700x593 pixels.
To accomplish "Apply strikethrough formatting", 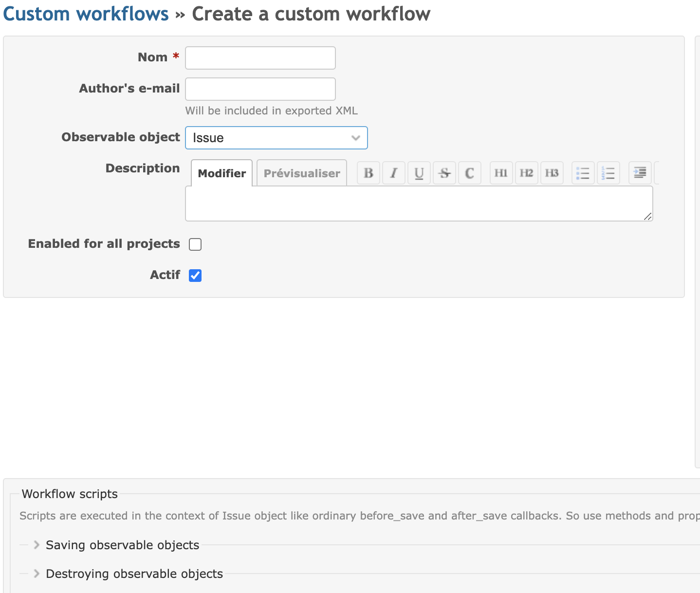I will click(444, 173).
